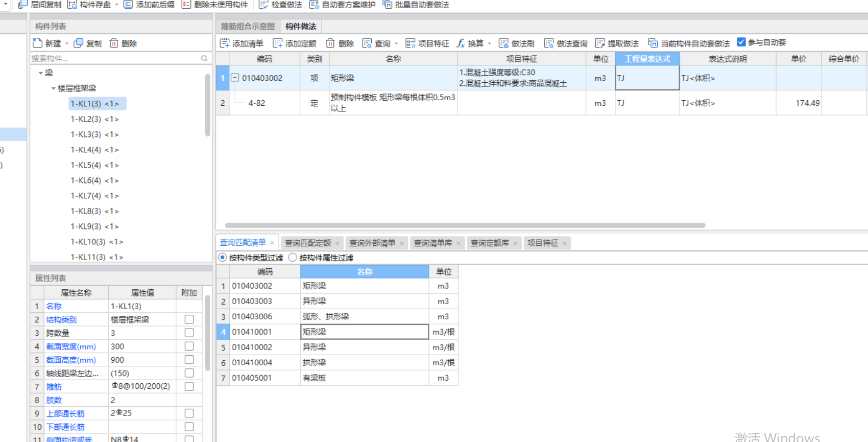The image size is (868, 442).
Task: Click the 构件存盘 toolbar icon
Action: click(72, 5)
